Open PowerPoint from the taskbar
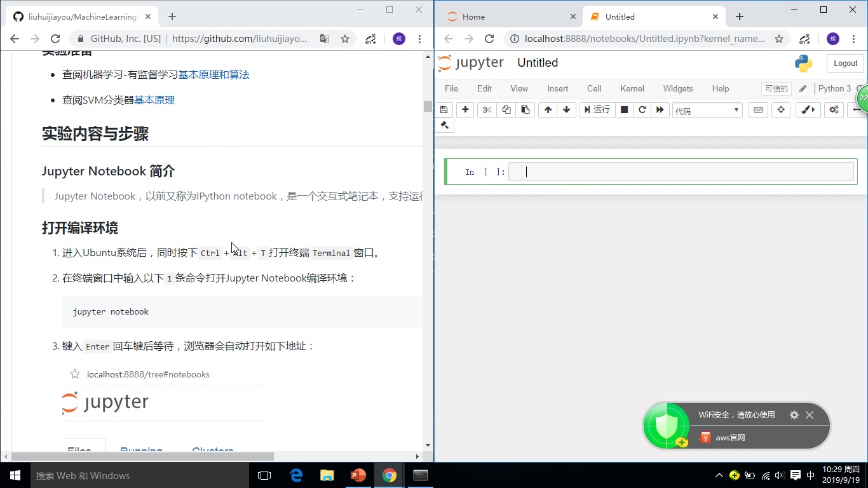 358,475
